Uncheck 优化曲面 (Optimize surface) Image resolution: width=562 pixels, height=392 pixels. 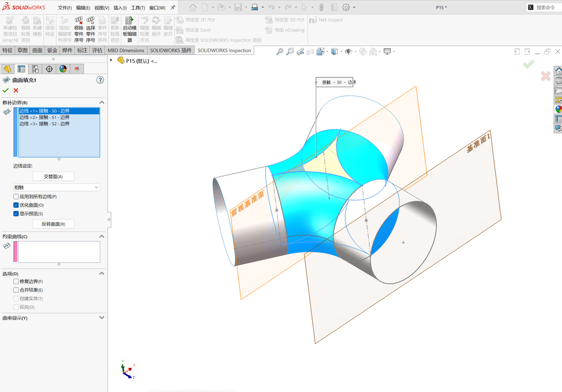(16, 205)
